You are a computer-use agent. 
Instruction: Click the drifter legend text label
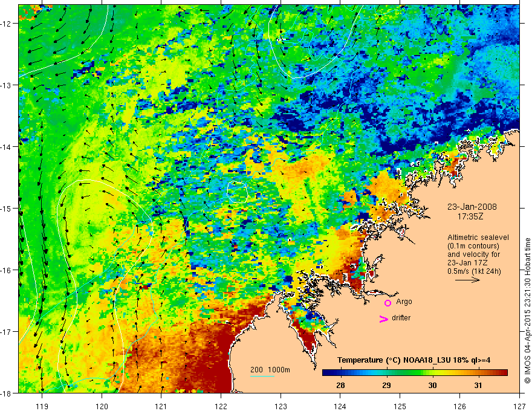pos(401,318)
